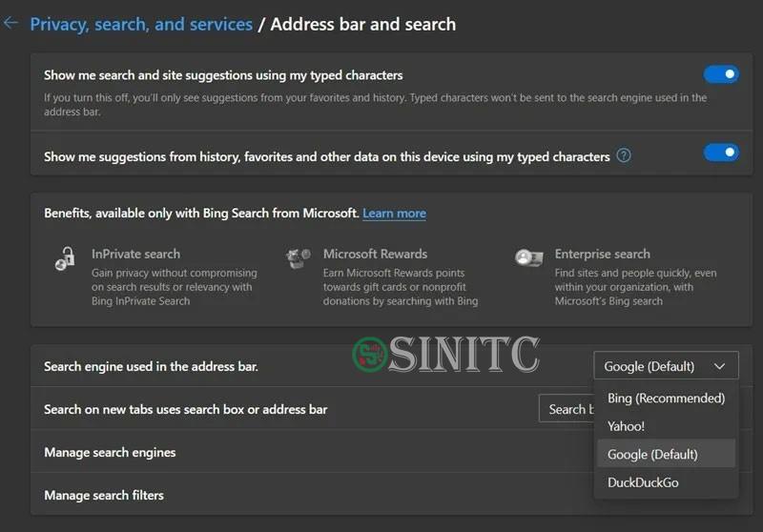Viewport: 763px width, 532px height.
Task: Open the new tabs Search box dropdown
Action: (x=567, y=409)
